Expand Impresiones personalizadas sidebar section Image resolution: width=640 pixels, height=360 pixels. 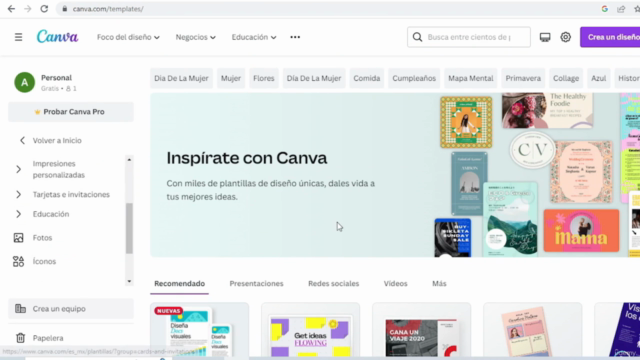(x=18, y=169)
